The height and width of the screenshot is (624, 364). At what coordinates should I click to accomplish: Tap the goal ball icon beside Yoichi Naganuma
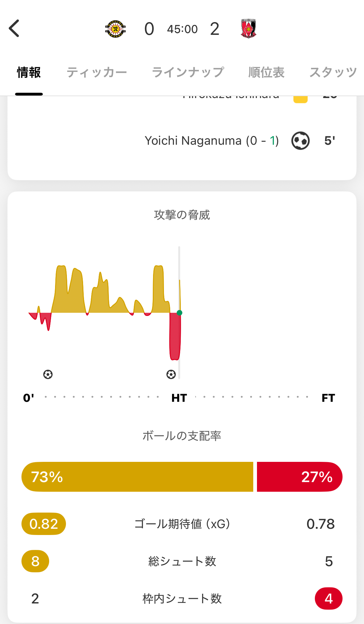300,141
